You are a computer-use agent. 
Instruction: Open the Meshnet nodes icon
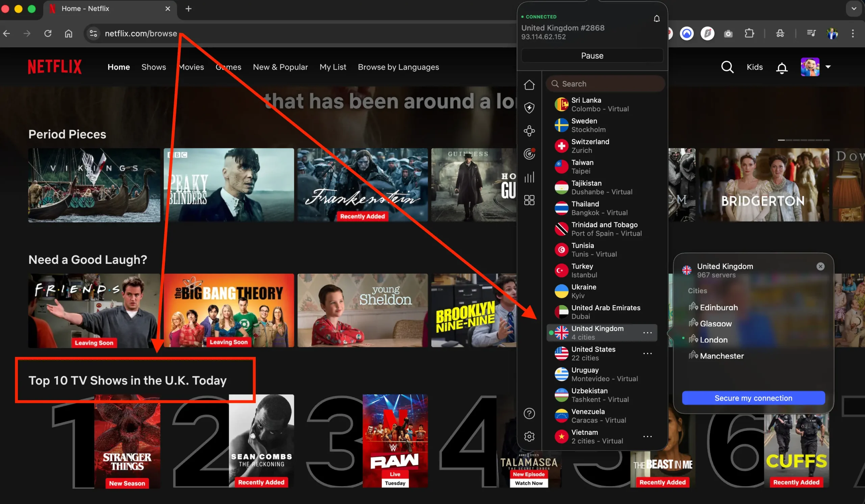(x=529, y=131)
